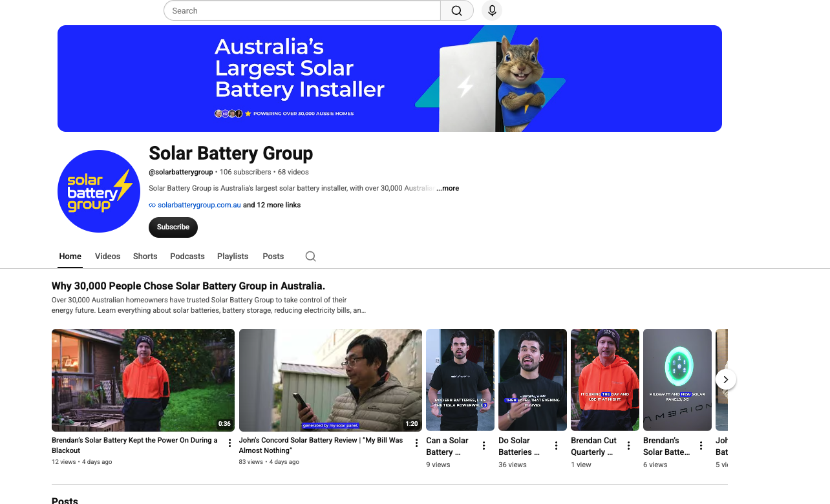Show next videos with carousel arrow
Image resolution: width=830 pixels, height=504 pixels.
(x=725, y=379)
